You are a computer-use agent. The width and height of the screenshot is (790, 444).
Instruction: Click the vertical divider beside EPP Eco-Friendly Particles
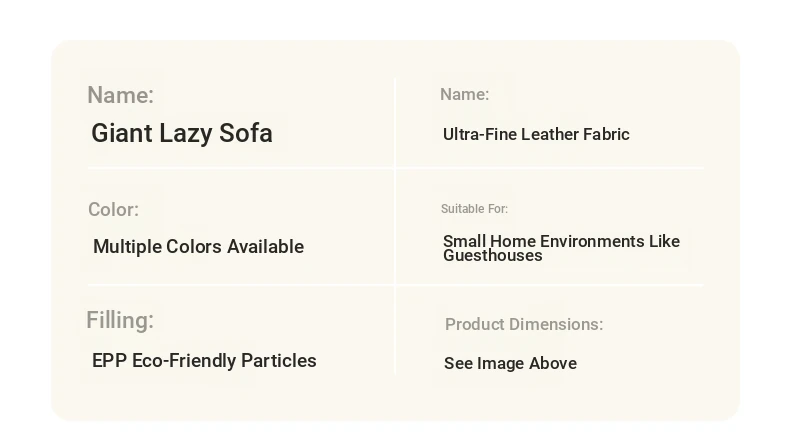tap(396, 335)
